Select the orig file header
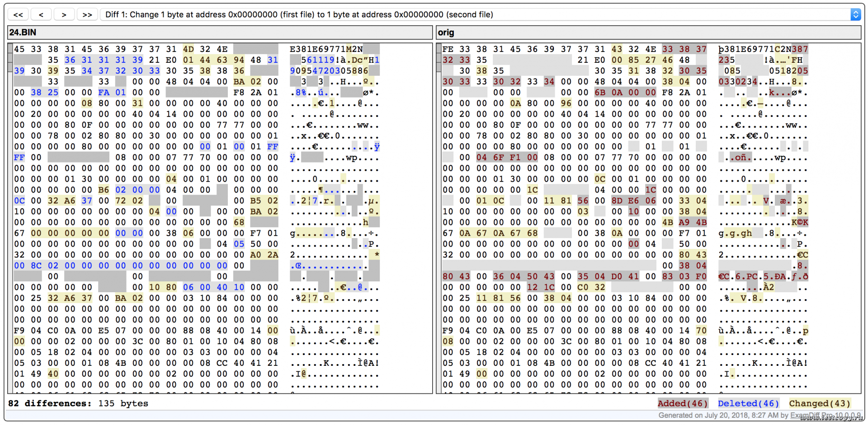This screenshot has height=425, width=868. [648, 33]
